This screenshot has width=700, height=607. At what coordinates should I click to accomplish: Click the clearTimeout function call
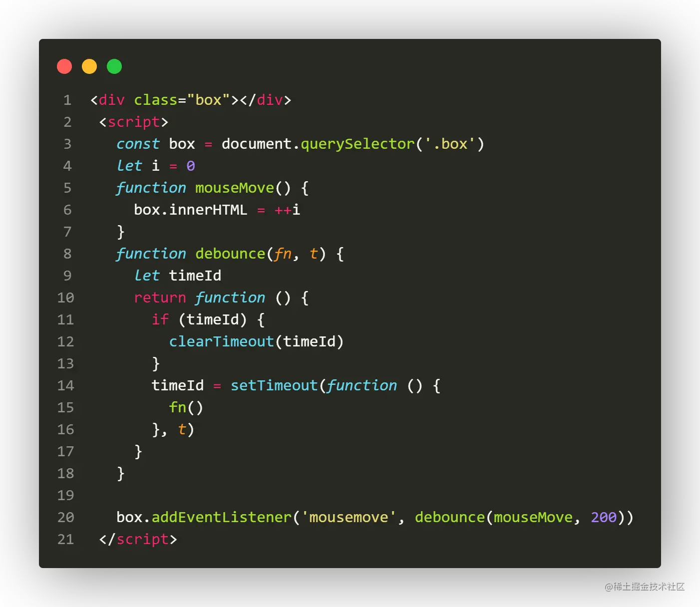tap(221, 341)
